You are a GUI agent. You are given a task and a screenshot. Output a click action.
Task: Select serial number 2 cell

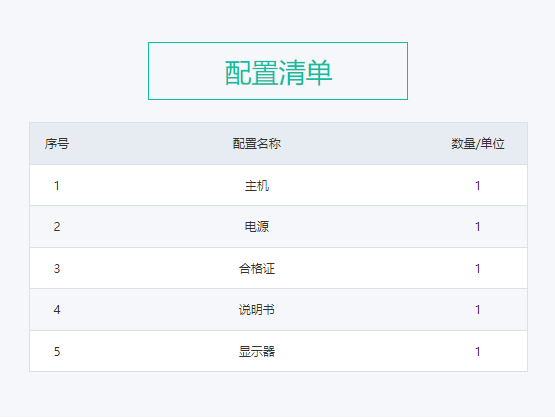pos(57,226)
